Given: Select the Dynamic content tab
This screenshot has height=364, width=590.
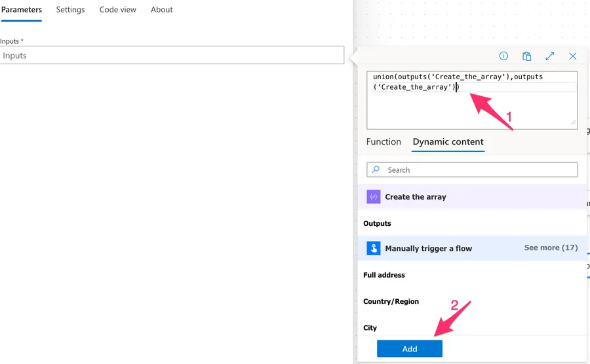Looking at the screenshot, I should pyautogui.click(x=448, y=141).
